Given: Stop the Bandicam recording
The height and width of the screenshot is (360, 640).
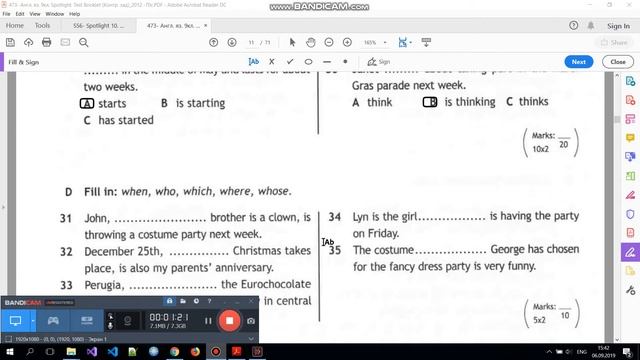Looking at the screenshot, I should click(x=229, y=321).
